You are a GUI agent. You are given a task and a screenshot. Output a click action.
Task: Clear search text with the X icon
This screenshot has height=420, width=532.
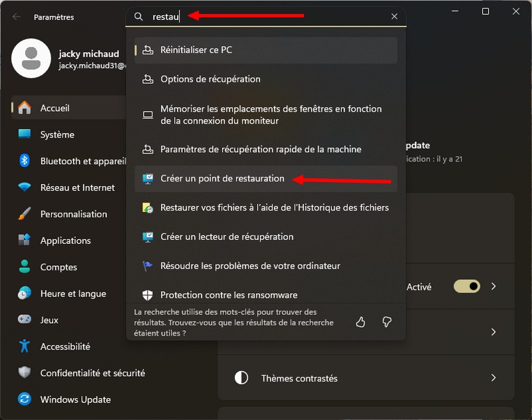[394, 17]
